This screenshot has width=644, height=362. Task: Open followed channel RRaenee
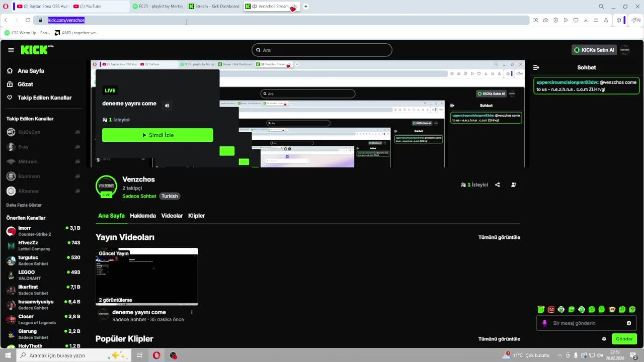click(43, 191)
